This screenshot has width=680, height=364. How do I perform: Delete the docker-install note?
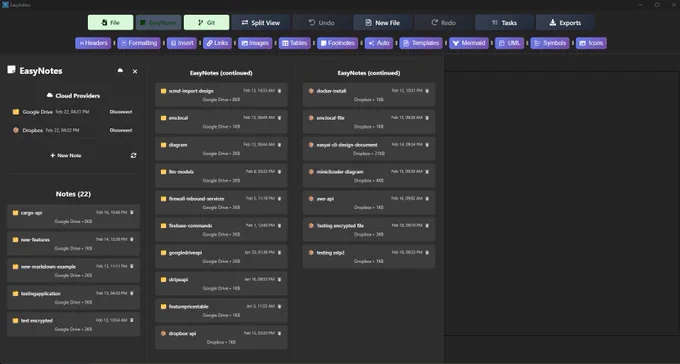[427, 91]
